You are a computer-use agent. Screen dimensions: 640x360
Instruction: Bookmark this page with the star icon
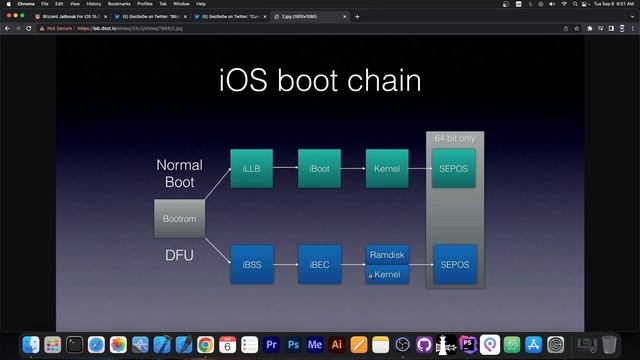click(x=577, y=29)
